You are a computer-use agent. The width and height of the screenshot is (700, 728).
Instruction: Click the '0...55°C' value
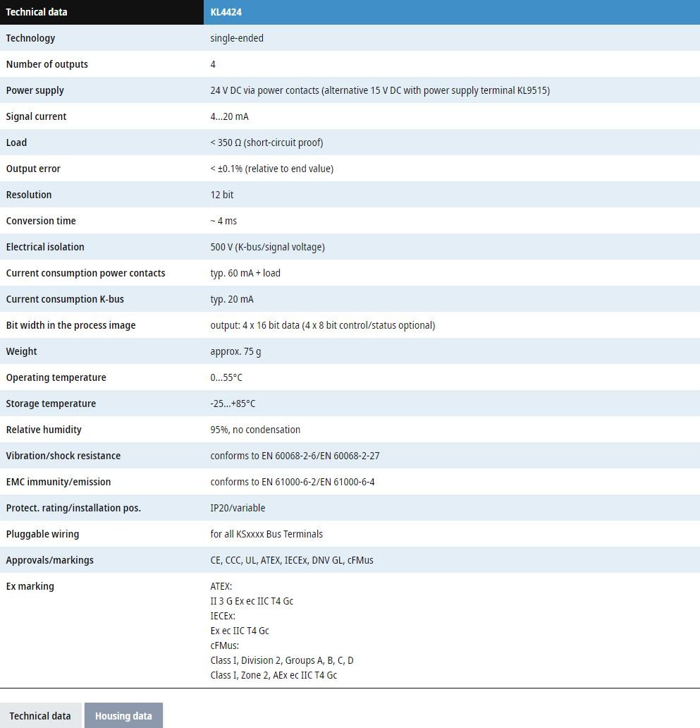pyautogui.click(x=226, y=377)
